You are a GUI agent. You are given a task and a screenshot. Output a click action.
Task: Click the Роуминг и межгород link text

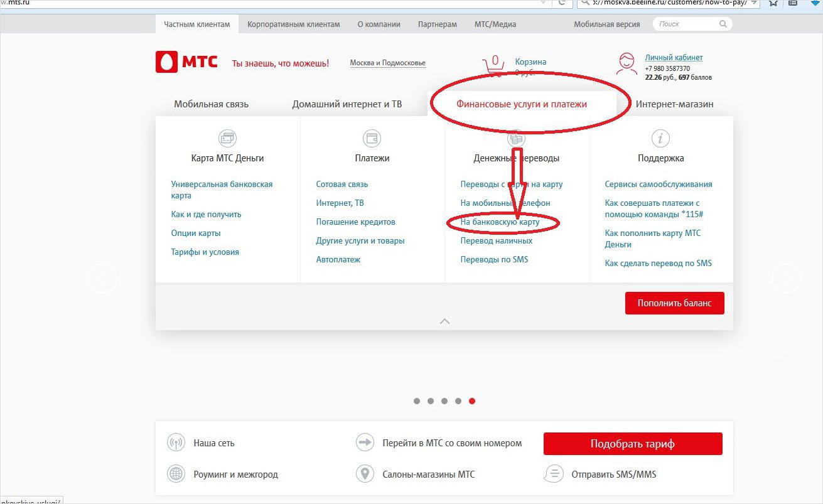235,475
